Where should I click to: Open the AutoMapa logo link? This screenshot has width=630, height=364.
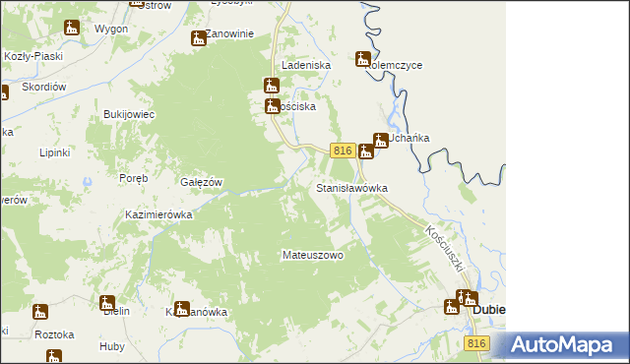tap(561, 345)
